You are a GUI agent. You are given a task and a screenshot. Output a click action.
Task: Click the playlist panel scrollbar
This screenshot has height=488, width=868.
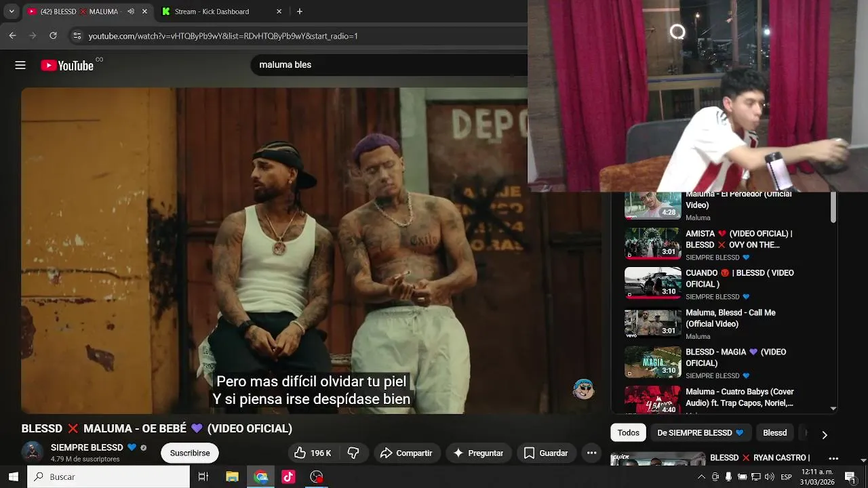pyautogui.click(x=833, y=207)
